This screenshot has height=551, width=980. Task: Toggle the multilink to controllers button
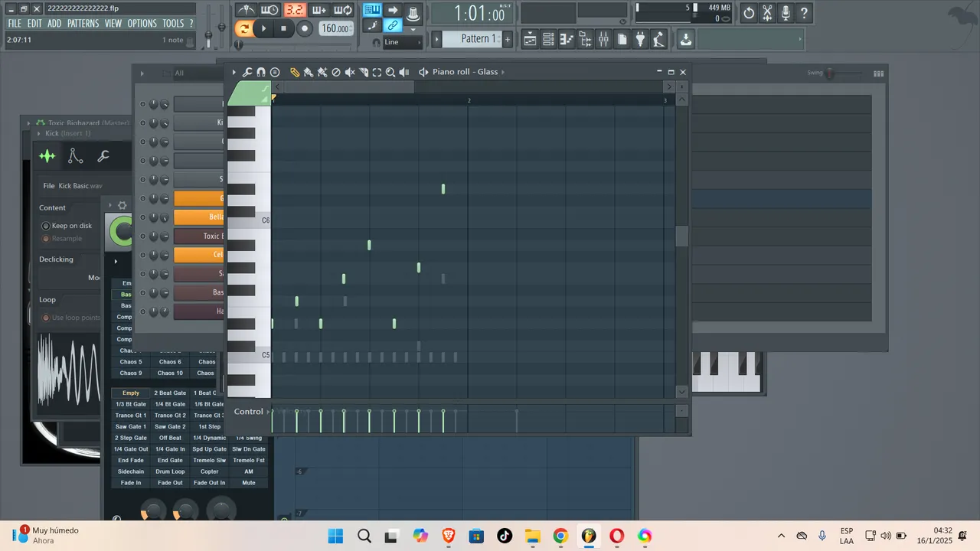393,26
